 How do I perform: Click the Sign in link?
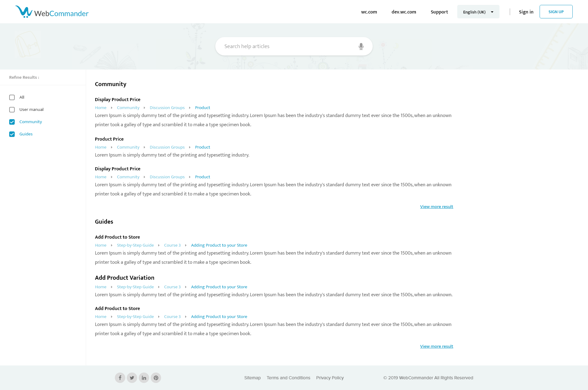(526, 12)
